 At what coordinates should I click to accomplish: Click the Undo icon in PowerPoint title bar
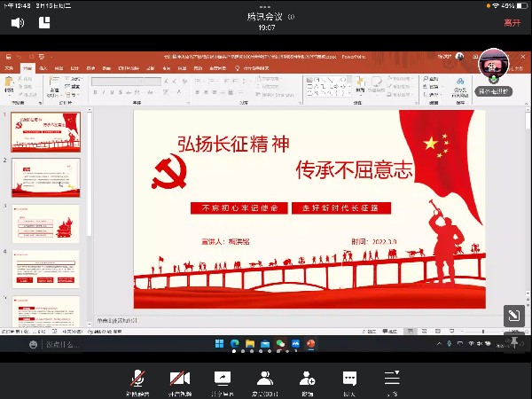coord(20,57)
